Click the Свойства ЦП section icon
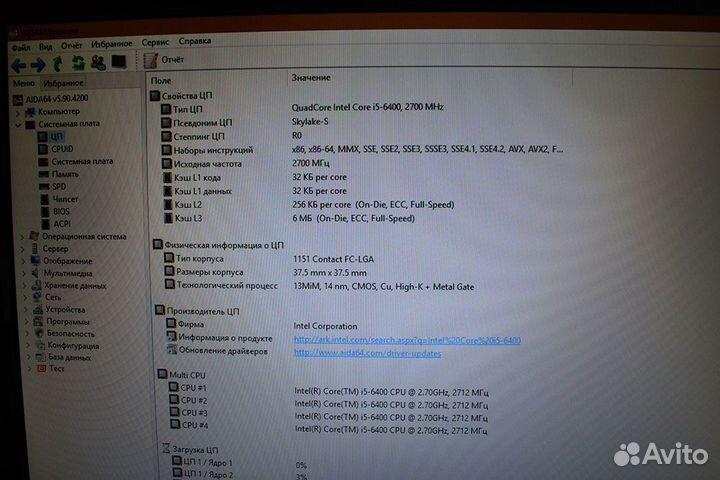Image resolution: width=720 pixels, height=480 pixels. point(155,96)
